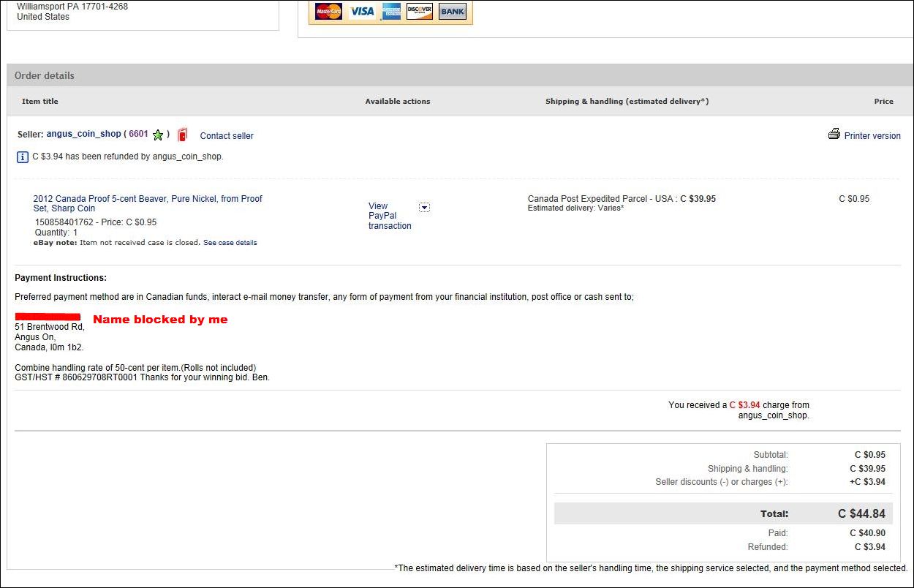Open View PayPal transaction link
This screenshot has height=588, width=914.
point(390,216)
